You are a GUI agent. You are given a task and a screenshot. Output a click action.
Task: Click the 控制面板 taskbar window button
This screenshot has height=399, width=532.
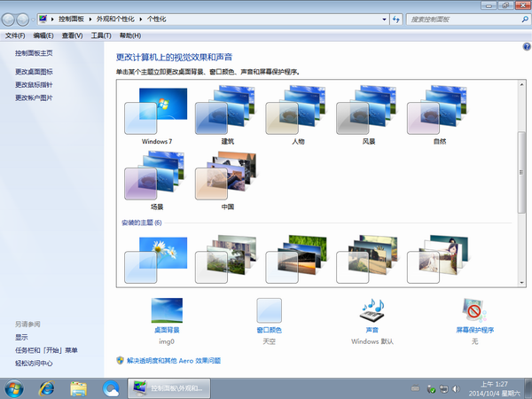pos(169,388)
